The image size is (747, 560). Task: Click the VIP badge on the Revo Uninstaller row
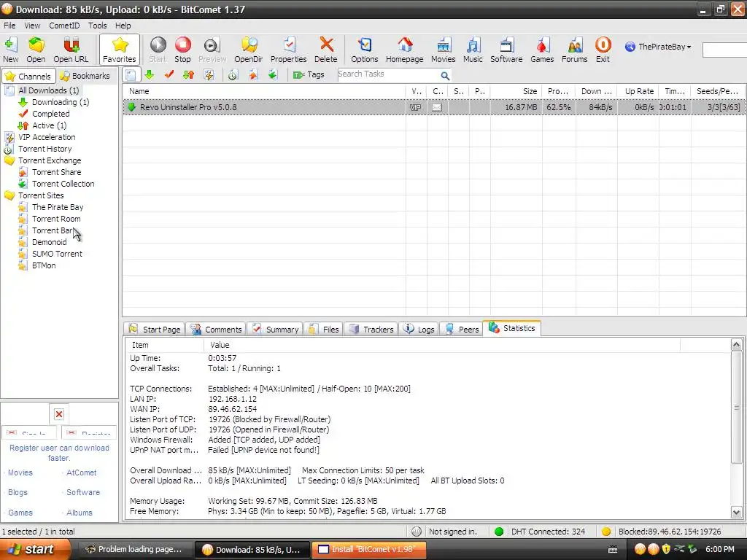(x=415, y=108)
